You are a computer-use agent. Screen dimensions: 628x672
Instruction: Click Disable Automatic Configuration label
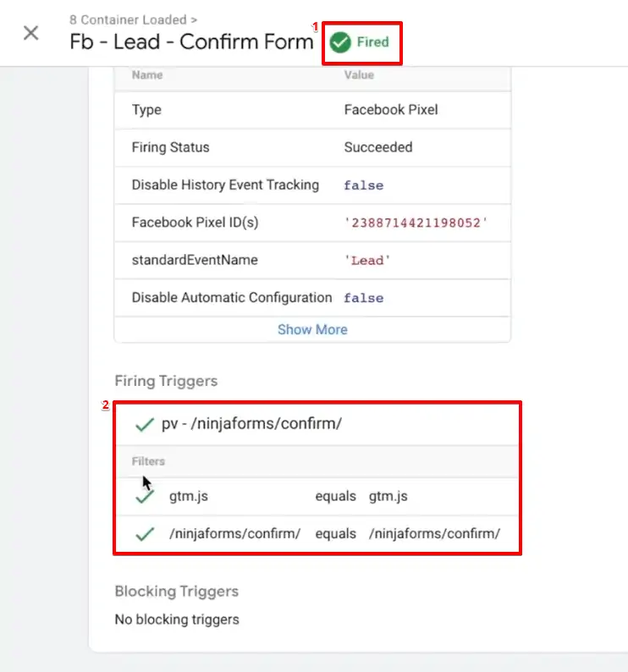click(232, 297)
